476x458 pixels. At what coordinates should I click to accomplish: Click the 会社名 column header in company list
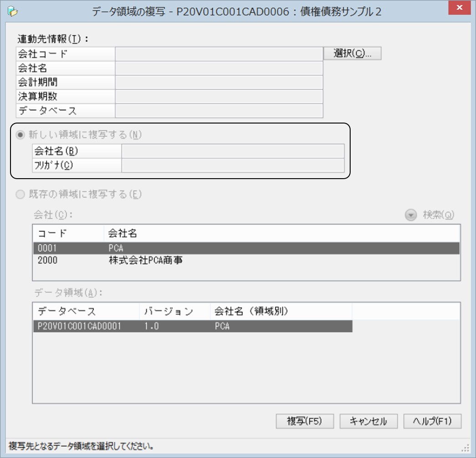281,234
